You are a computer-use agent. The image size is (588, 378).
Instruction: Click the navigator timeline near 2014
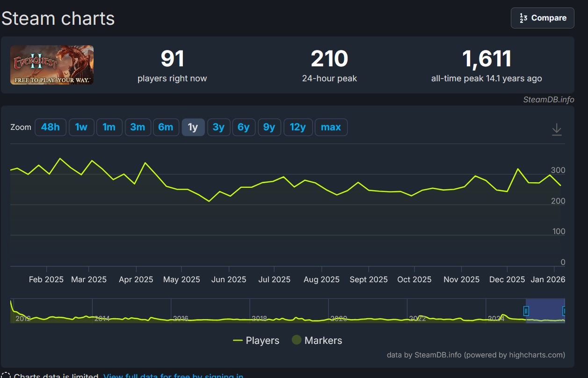(x=102, y=318)
